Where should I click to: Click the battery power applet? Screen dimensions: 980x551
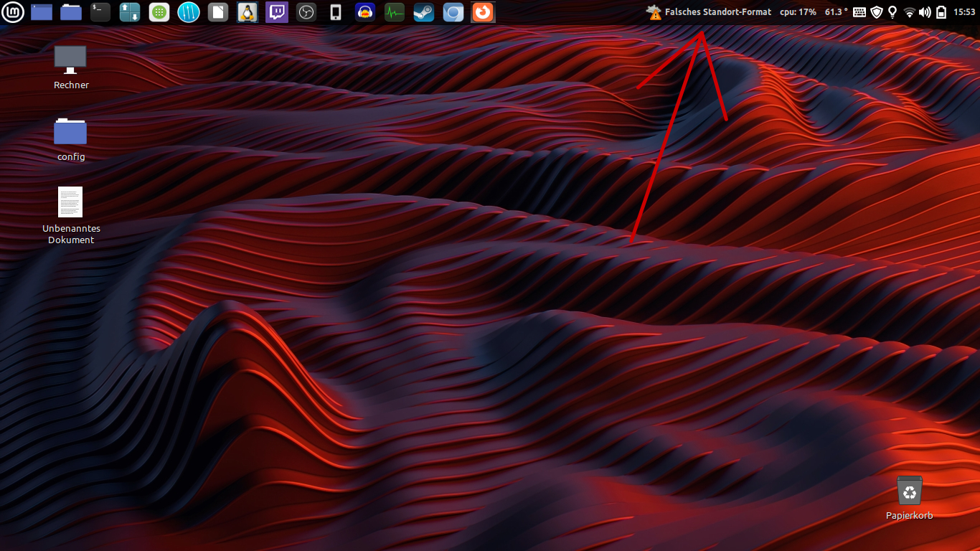click(x=941, y=12)
